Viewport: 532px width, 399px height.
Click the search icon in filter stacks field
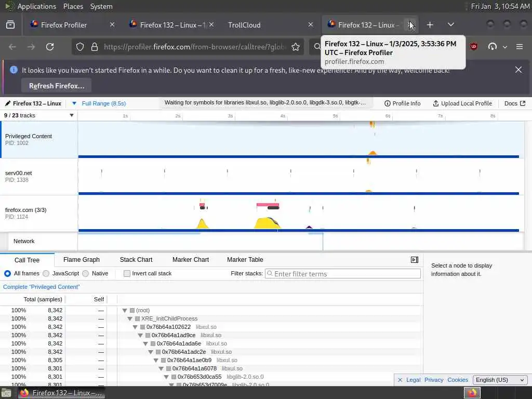pos(270,273)
